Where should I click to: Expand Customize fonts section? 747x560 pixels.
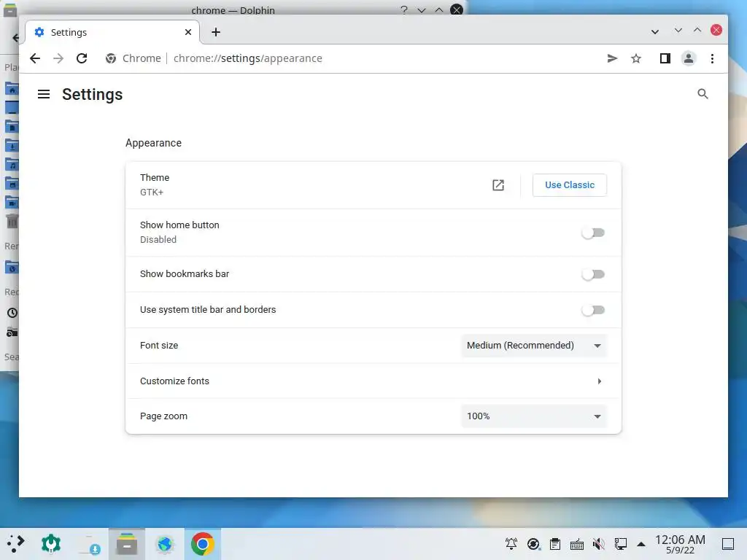pos(373,381)
